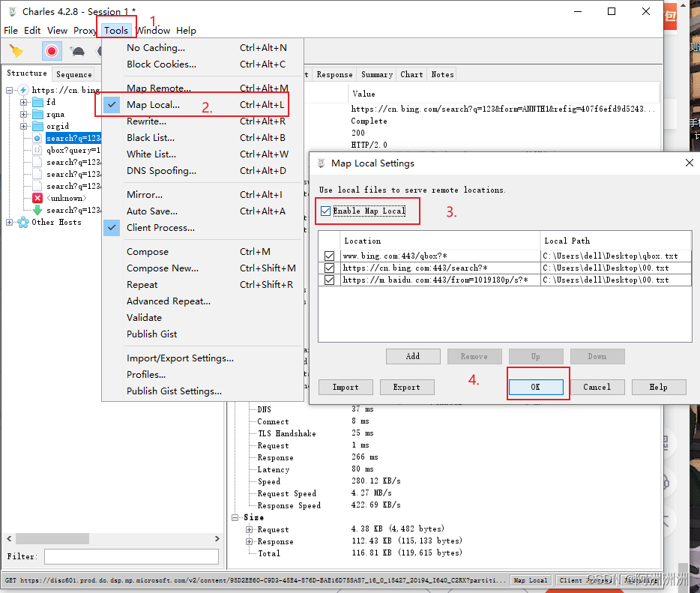Switch to the Response tab

click(x=334, y=74)
